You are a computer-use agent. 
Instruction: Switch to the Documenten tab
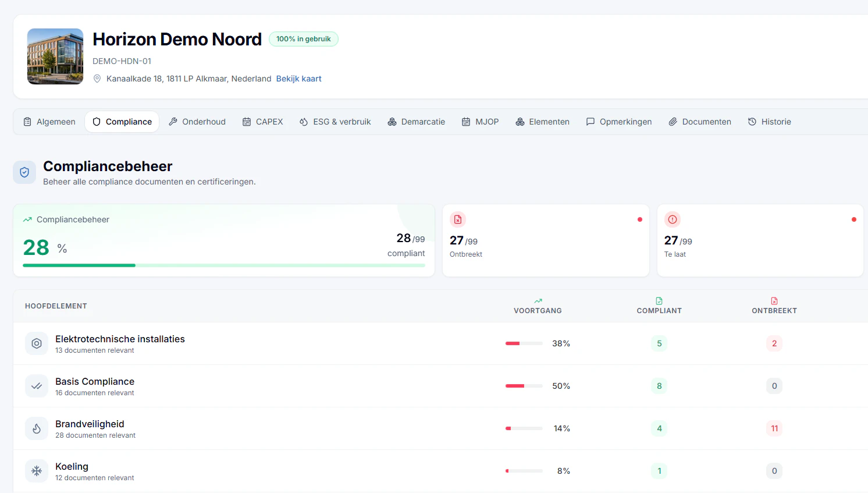click(700, 122)
